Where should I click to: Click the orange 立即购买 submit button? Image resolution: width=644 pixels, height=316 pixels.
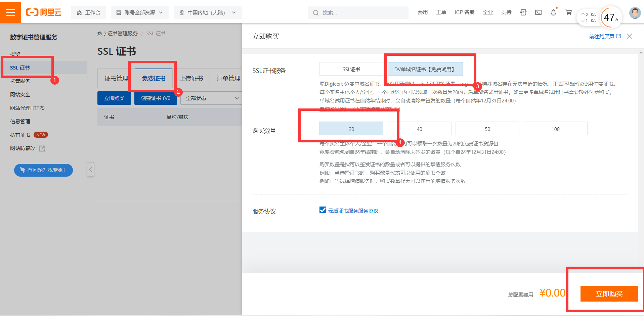pyautogui.click(x=609, y=294)
